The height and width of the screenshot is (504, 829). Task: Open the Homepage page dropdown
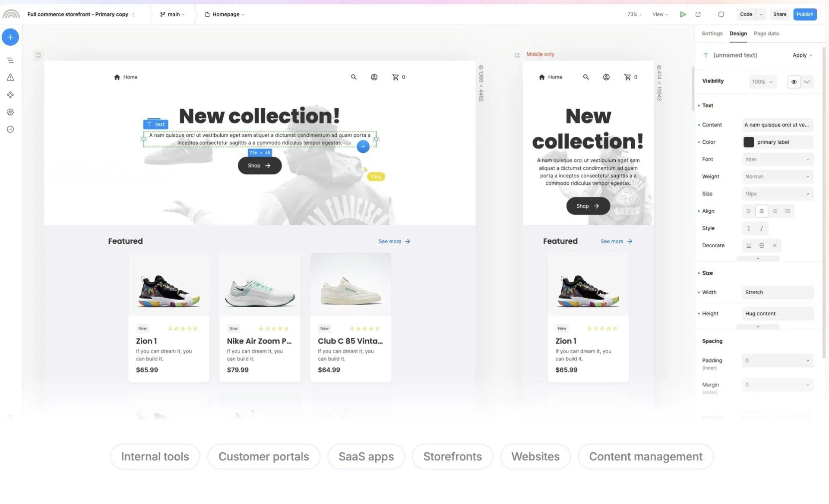(x=225, y=14)
